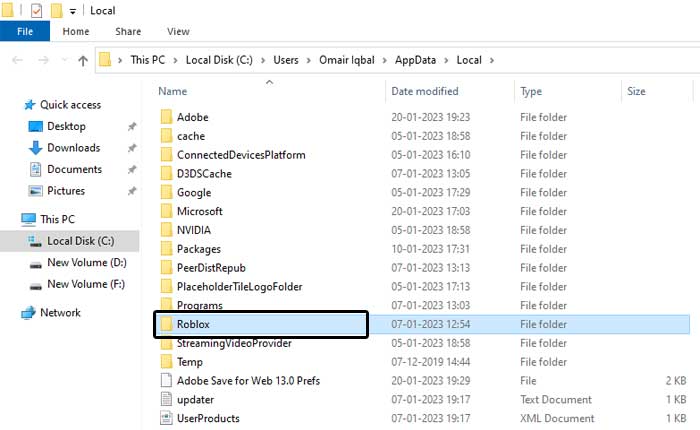
Task: Expand chevron after Local in breadcrumb
Action: 492,60
